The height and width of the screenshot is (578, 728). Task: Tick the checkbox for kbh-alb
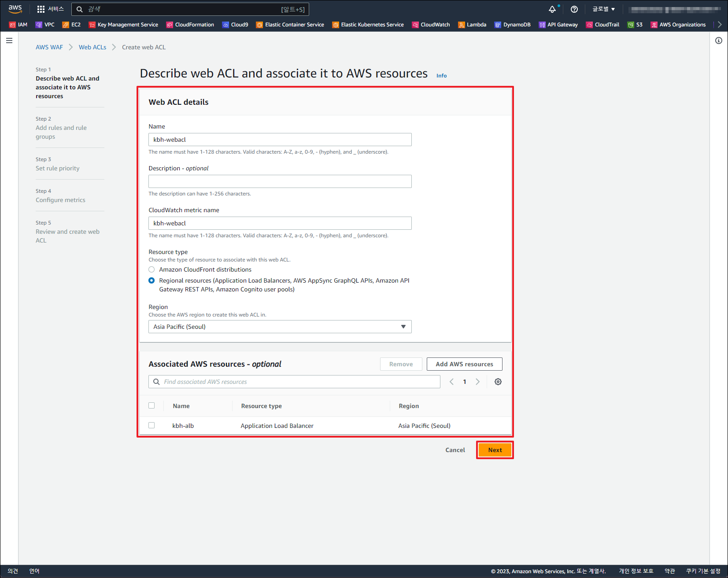152,425
